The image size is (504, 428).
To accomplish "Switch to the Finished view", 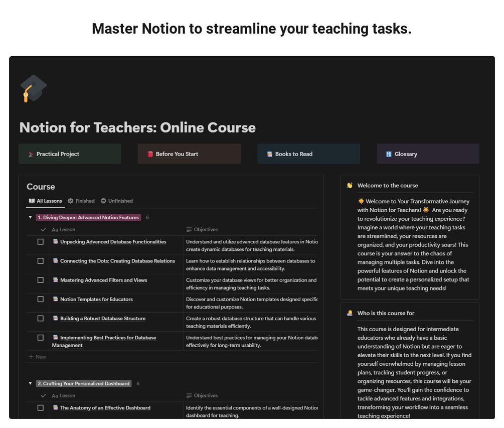I will click(81, 201).
